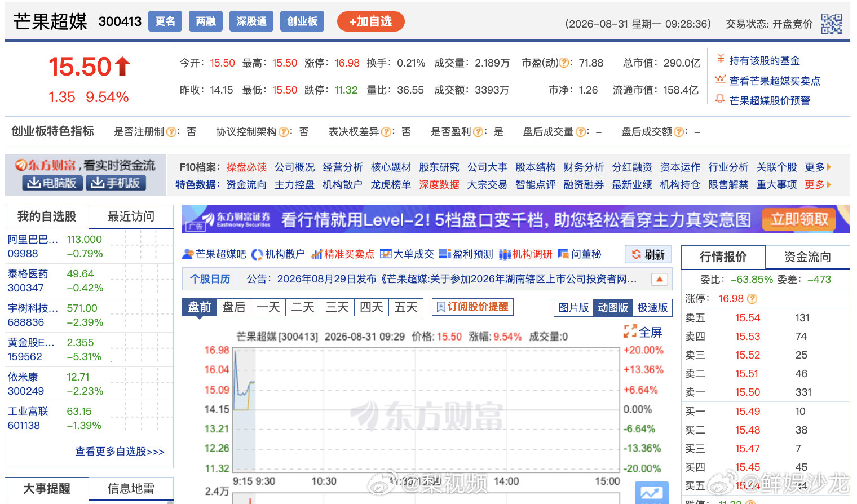
Task: Select the 极速版 chart mode
Action: click(652, 308)
